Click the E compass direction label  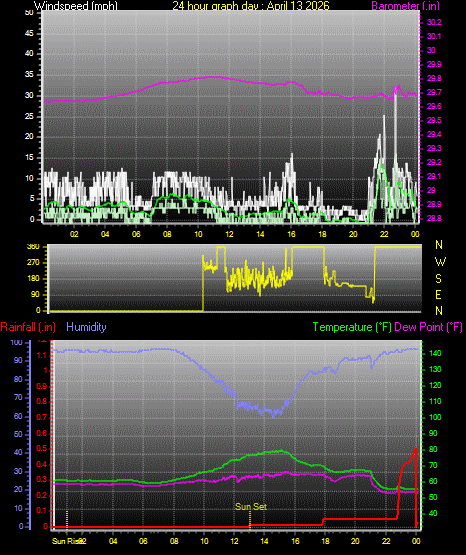click(x=439, y=295)
